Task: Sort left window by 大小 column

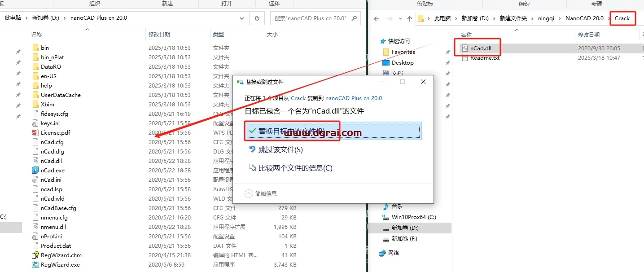Action: (x=272, y=34)
